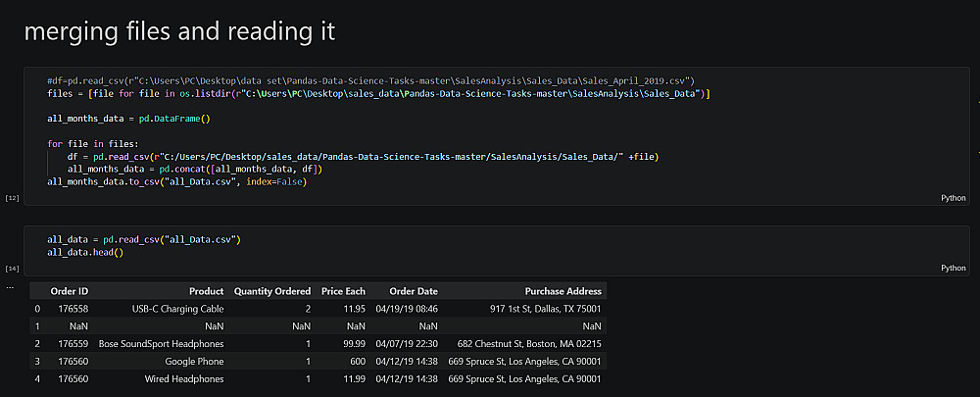Click the Quantity Ordered column header
The width and height of the screenshot is (980, 397).
tap(271, 291)
